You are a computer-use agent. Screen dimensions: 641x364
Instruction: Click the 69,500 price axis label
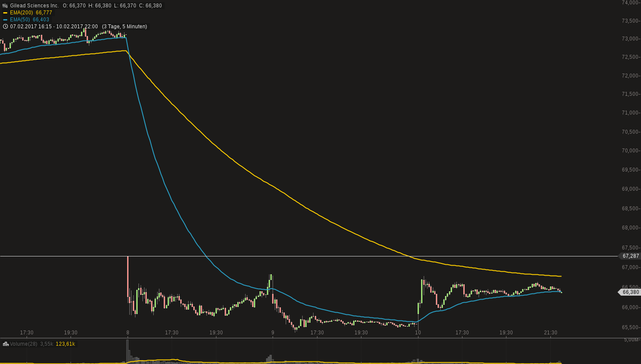coord(630,170)
